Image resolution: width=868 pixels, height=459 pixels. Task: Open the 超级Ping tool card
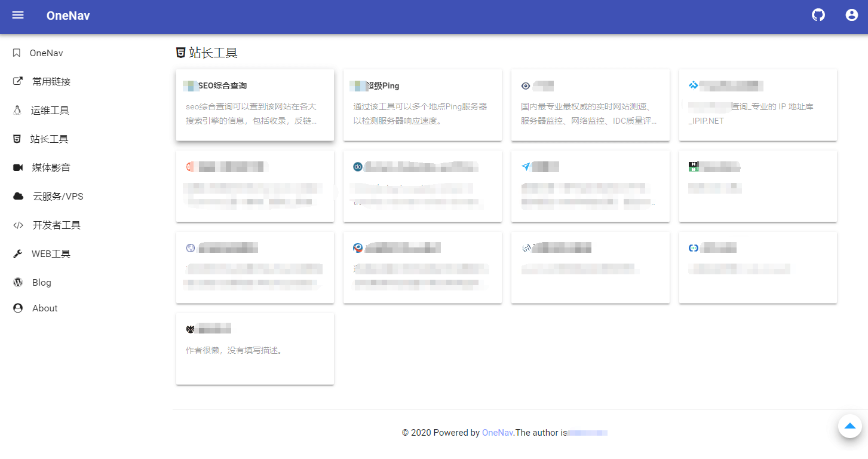[x=422, y=105]
